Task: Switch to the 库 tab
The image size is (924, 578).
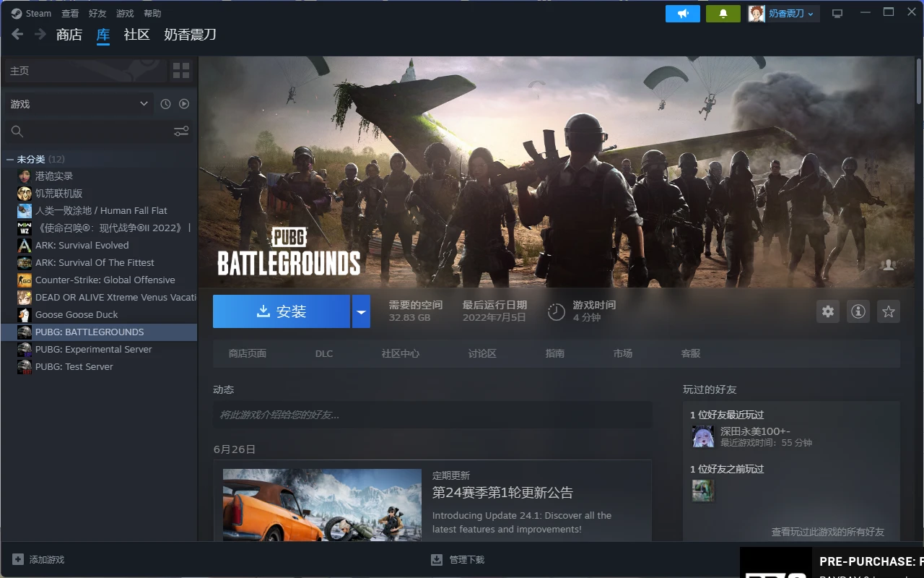Action: (103, 34)
